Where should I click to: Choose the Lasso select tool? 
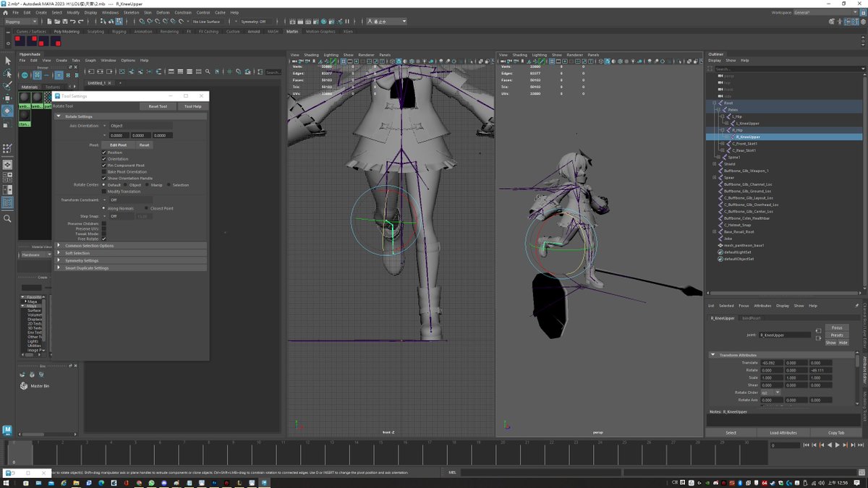click(x=7, y=73)
